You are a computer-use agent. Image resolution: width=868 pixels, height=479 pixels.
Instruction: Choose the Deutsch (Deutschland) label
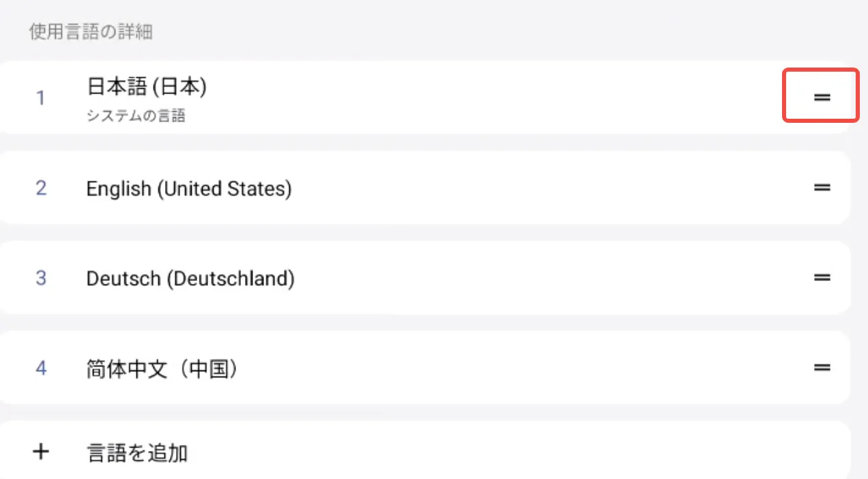[x=190, y=278]
